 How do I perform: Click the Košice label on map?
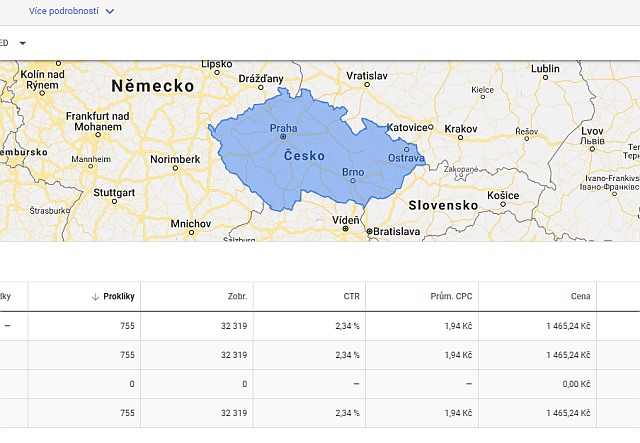(x=503, y=196)
